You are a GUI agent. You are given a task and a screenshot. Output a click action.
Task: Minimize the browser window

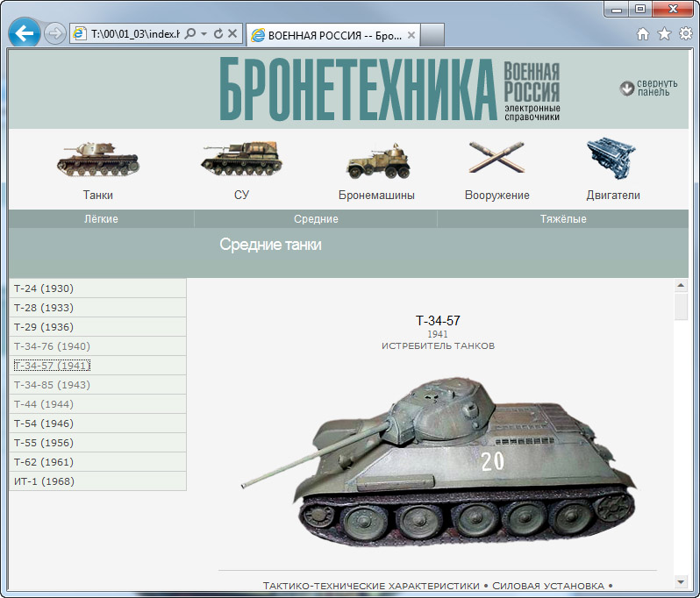click(x=617, y=10)
